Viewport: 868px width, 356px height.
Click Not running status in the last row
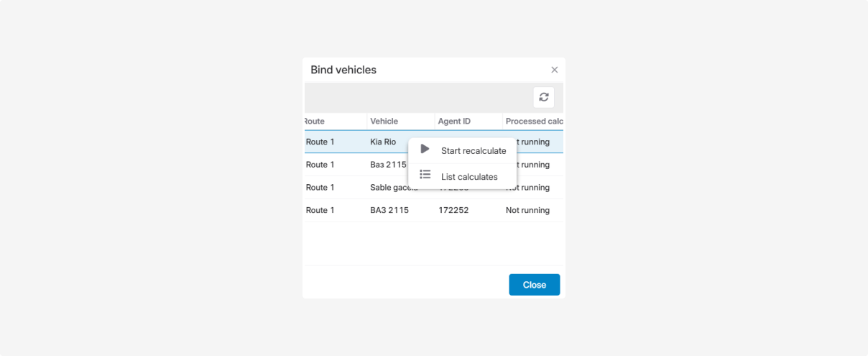point(527,211)
